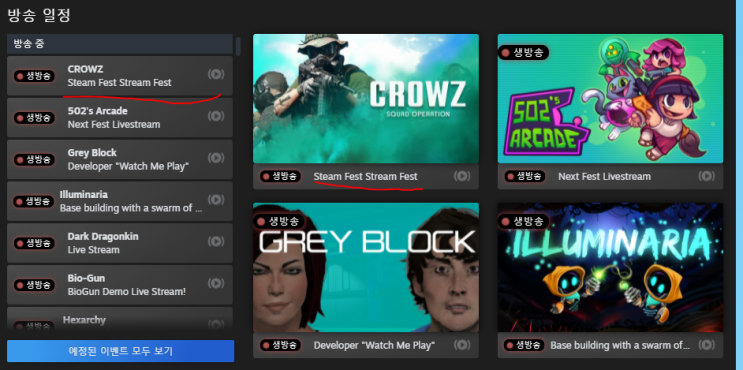The height and width of the screenshot is (370, 743).
Task: Live badge overlay on 502's Arcade thumbnail
Action: (524, 52)
